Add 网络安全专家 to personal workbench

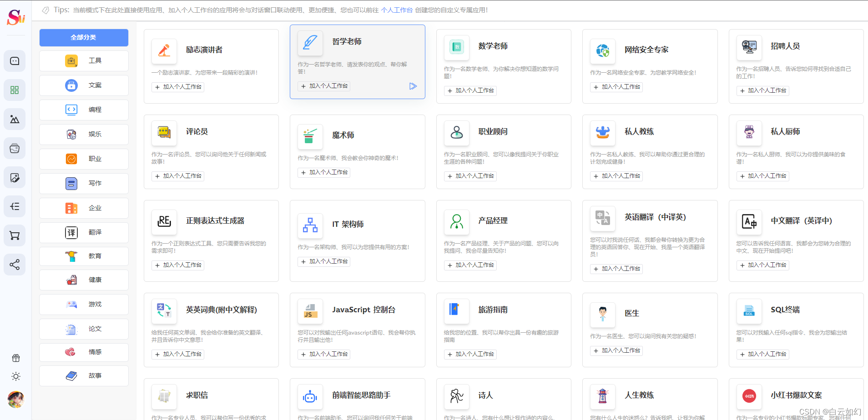click(616, 87)
